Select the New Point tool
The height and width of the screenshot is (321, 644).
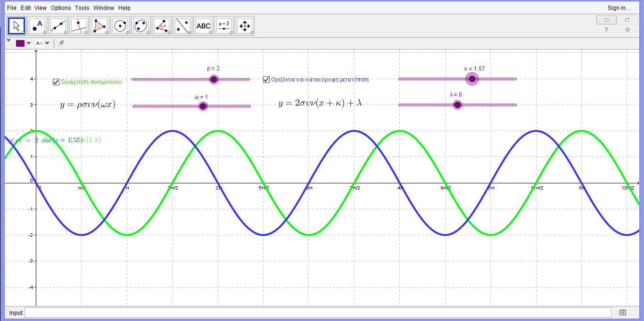pyautogui.click(x=37, y=26)
